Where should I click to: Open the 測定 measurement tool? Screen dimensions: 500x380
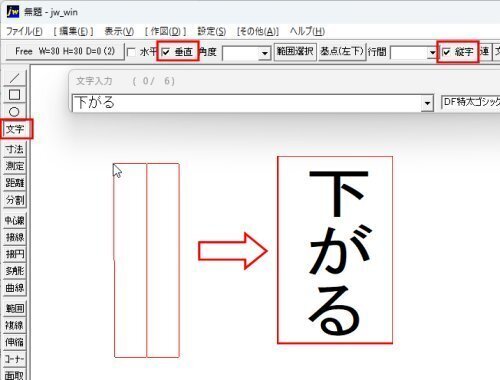point(15,166)
